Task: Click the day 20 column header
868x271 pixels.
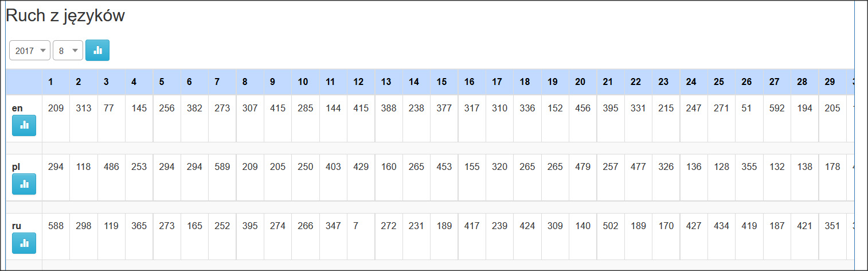Action: (580, 82)
